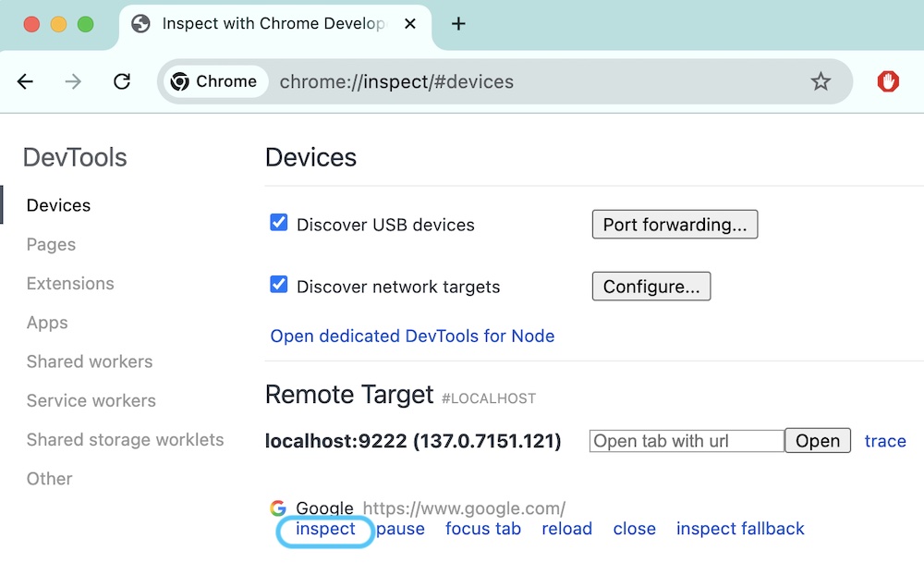Open the Extensions sidebar section

(x=70, y=284)
